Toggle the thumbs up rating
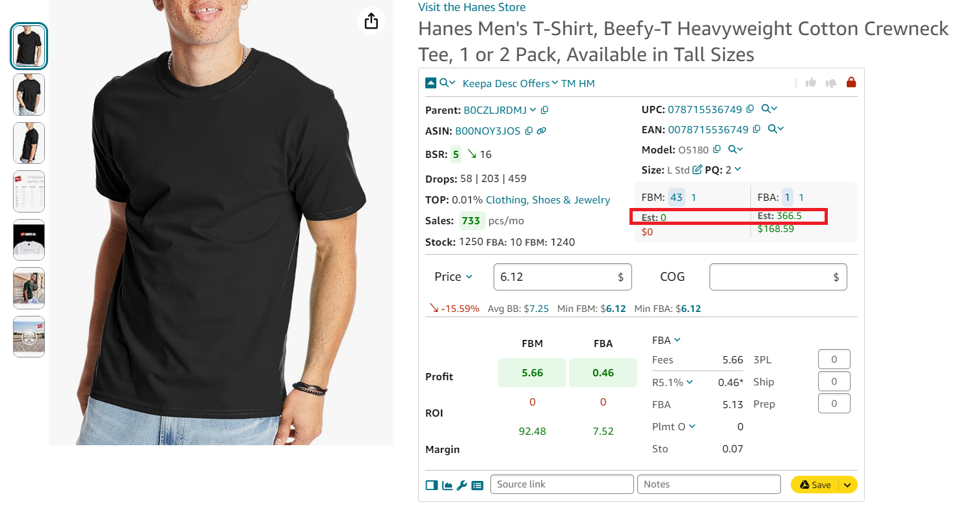Viewport: 980px width, 505px height. [x=810, y=83]
